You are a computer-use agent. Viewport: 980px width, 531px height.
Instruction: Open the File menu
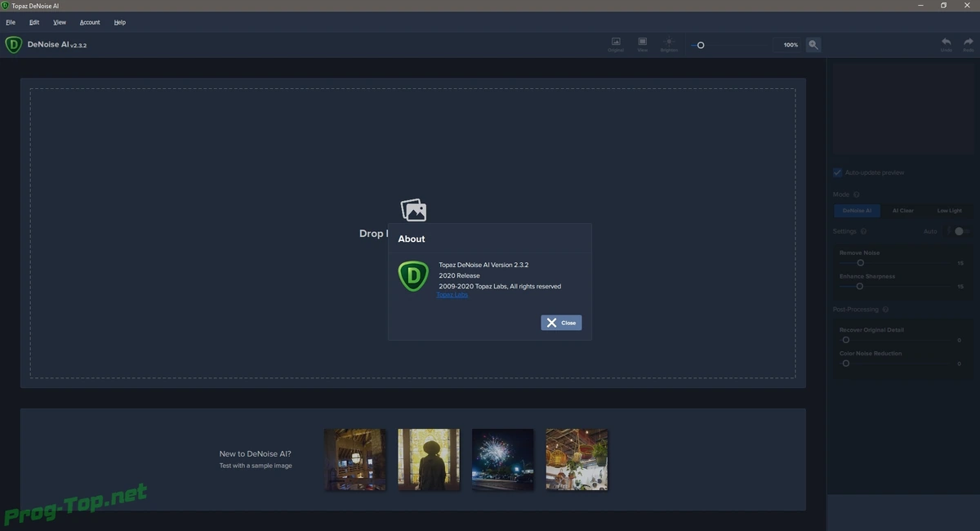[x=11, y=22]
